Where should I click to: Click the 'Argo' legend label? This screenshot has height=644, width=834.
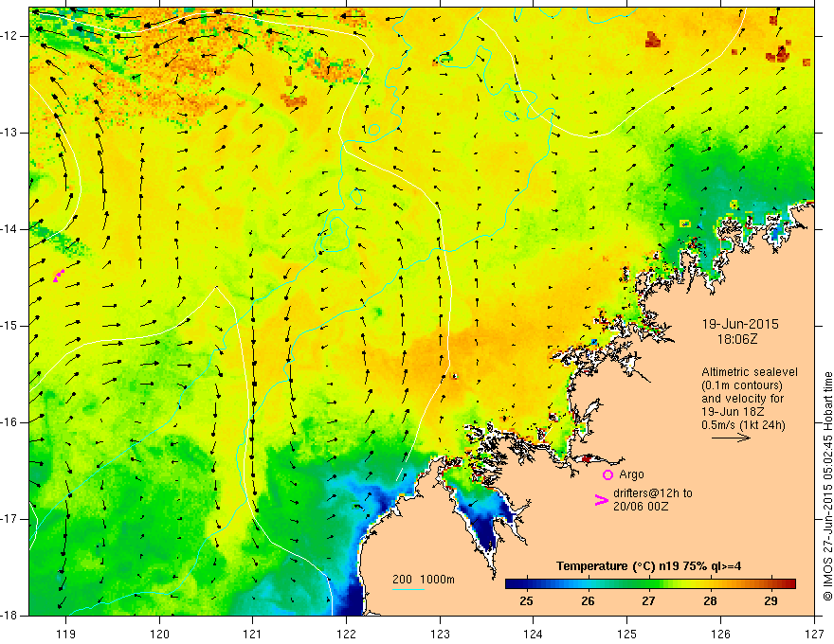[x=631, y=474]
